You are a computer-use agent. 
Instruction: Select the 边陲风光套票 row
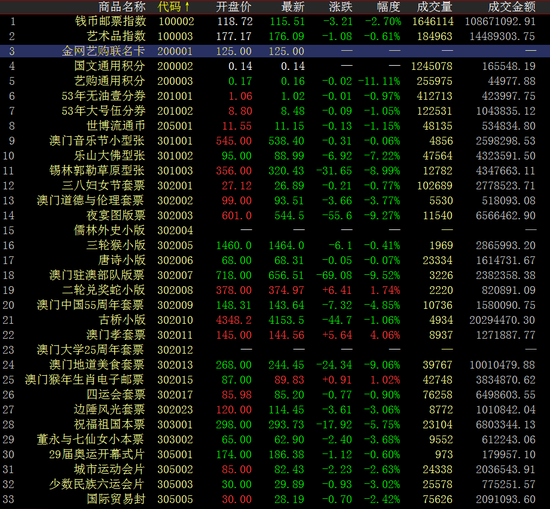[x=275, y=409]
